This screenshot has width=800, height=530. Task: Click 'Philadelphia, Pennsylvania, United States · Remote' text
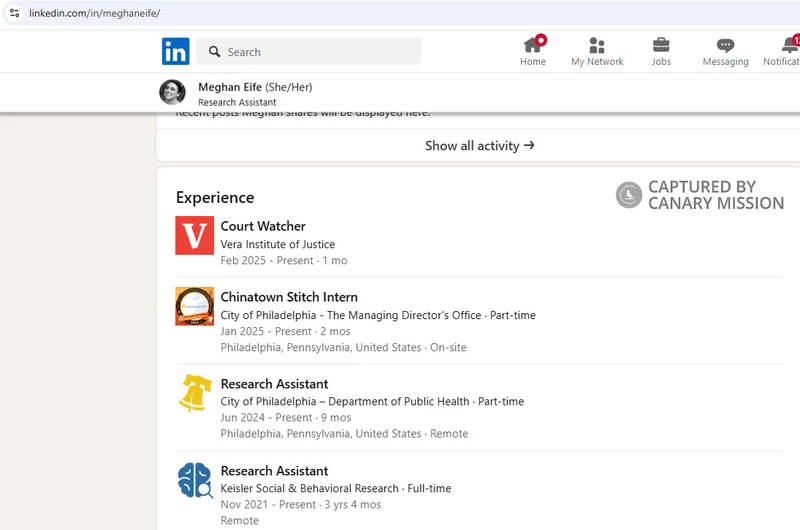pos(344,434)
